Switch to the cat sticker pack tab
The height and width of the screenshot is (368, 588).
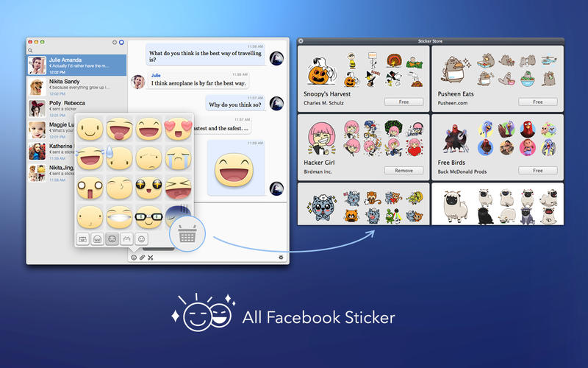pos(126,238)
